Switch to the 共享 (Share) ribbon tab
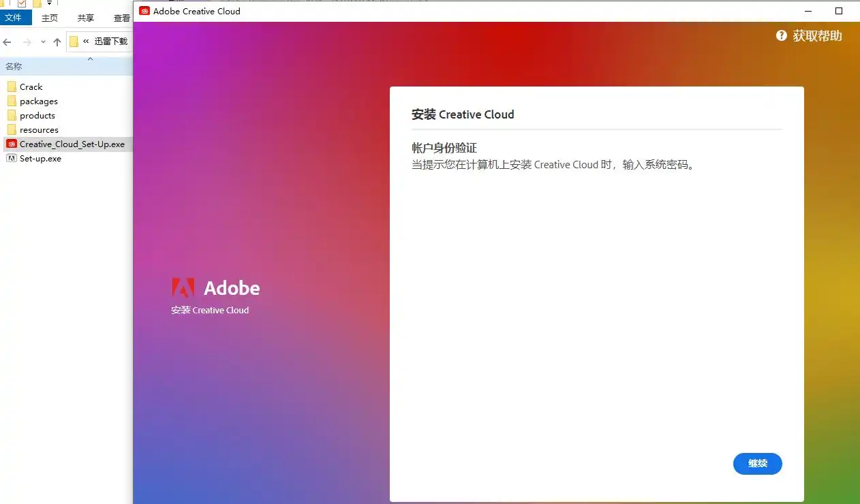Screen dimensions: 860x504 click(x=86, y=18)
